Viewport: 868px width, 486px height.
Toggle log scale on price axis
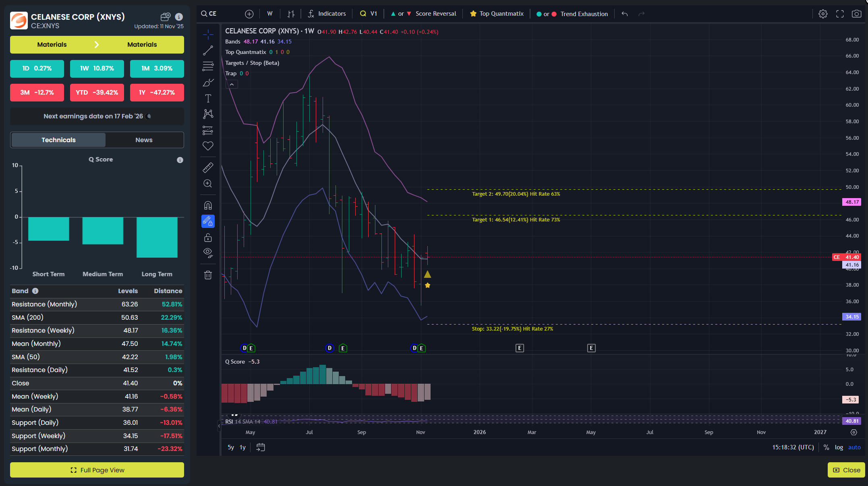839,447
